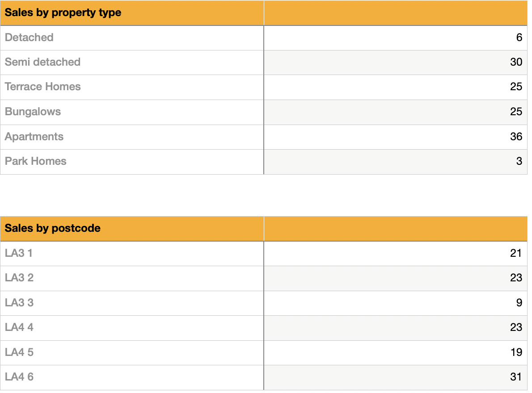
Task: Click the 'LA4 6' value 31
Action: point(516,377)
